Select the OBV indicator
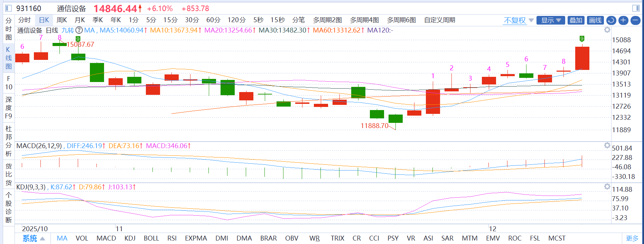644x244 pixels. [x=292, y=238]
